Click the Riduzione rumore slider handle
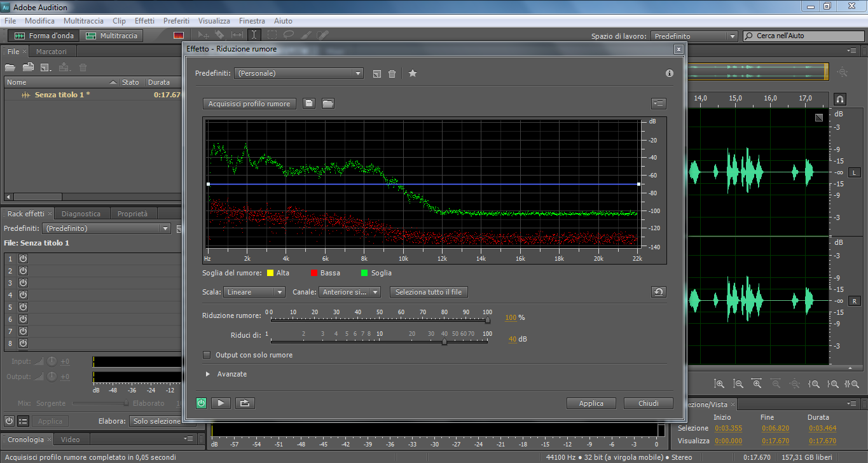 (488, 321)
